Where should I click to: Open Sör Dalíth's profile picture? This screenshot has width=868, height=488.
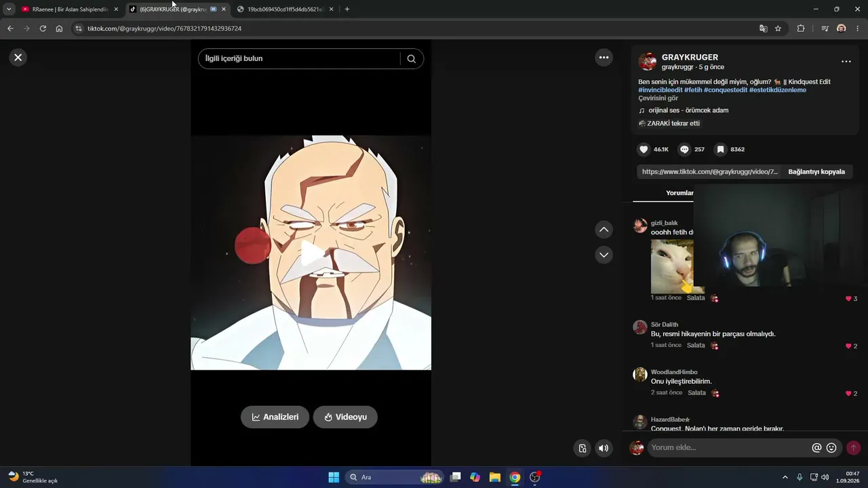pyautogui.click(x=640, y=327)
